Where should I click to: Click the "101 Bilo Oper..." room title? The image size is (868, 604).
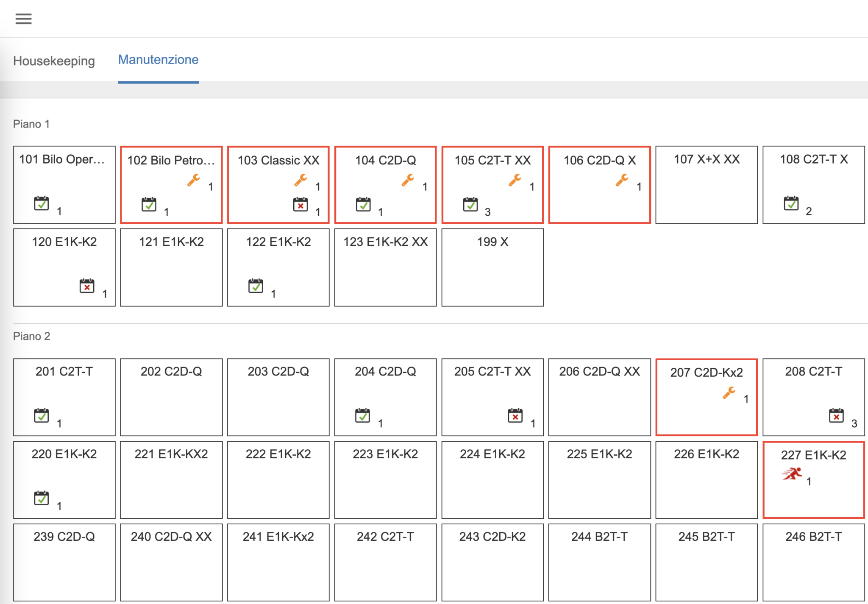62,159
